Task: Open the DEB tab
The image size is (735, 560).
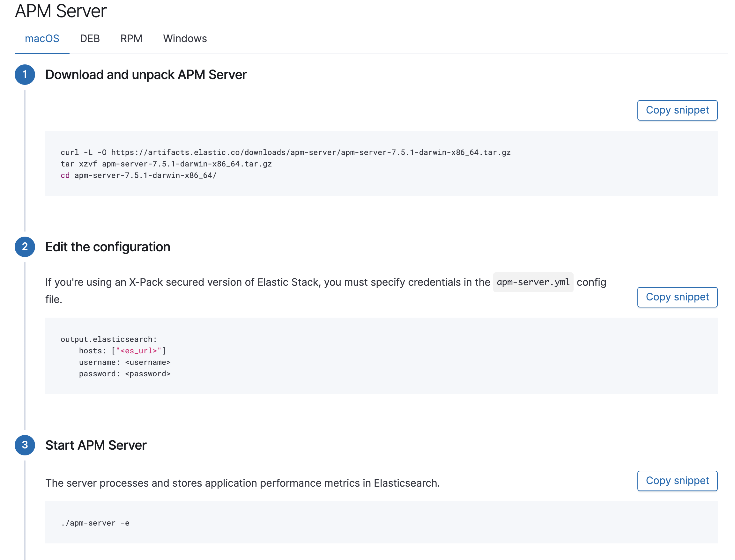Action: tap(90, 39)
